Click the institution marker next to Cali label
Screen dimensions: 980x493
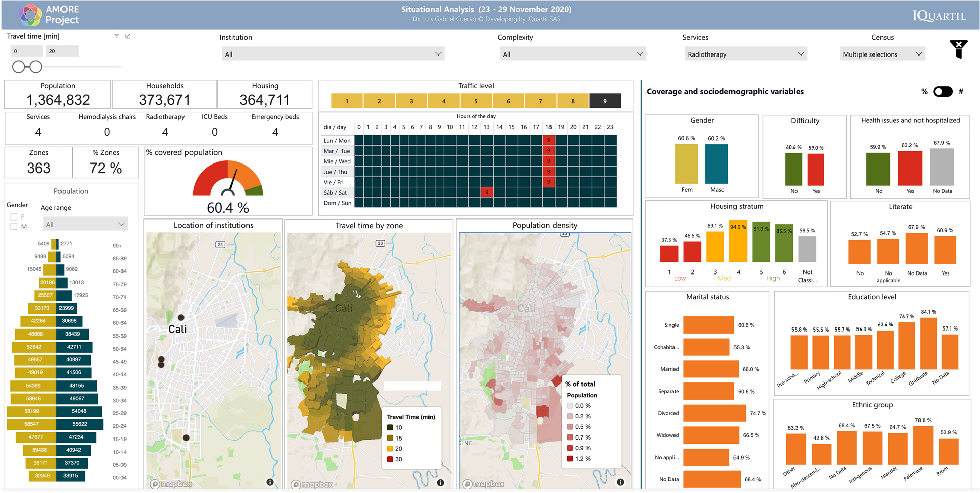pos(181,317)
